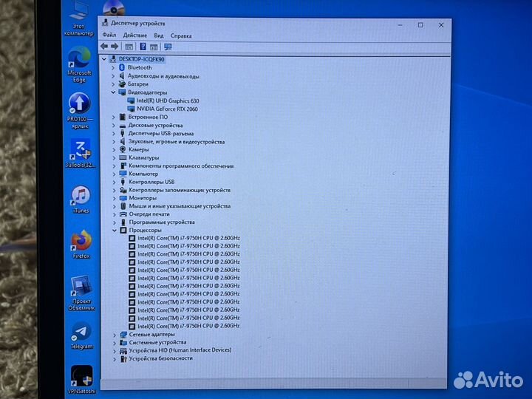Open the Вид menu
Viewport: 532px width, 399px height.
[159, 35]
